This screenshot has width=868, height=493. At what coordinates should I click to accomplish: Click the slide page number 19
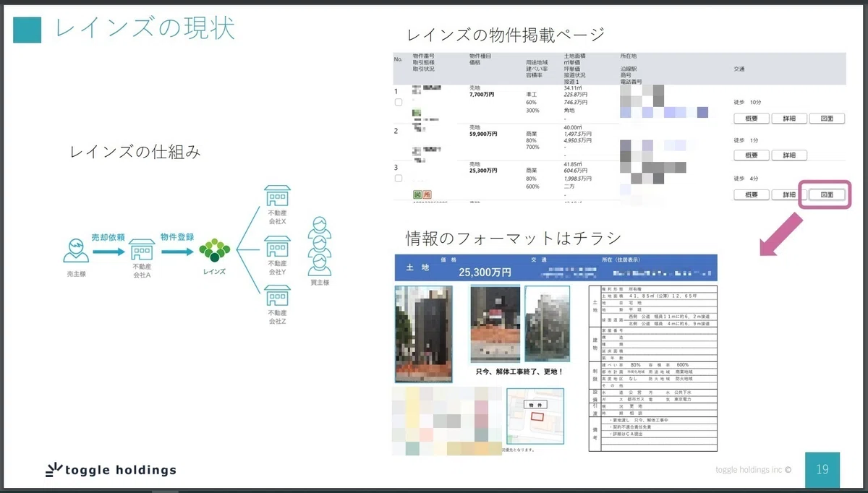(822, 470)
